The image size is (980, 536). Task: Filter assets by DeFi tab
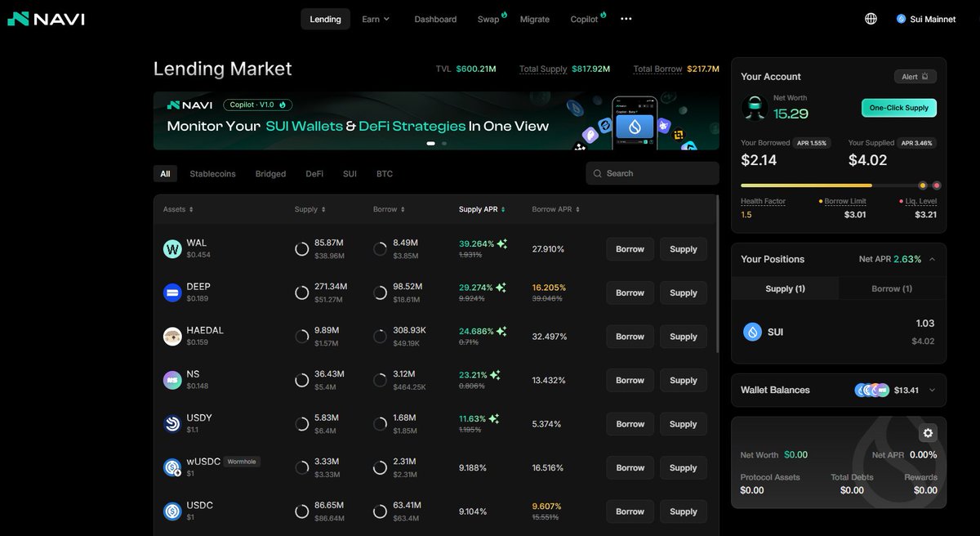coord(314,174)
